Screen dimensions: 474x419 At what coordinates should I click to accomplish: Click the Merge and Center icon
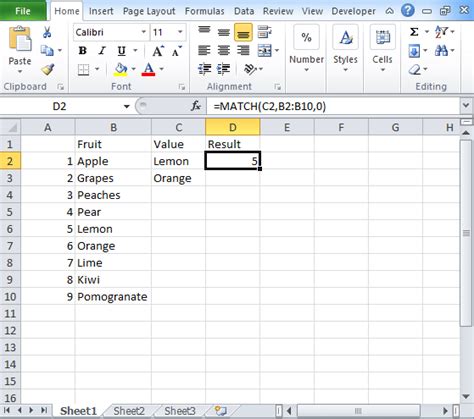pyautogui.click(x=265, y=51)
